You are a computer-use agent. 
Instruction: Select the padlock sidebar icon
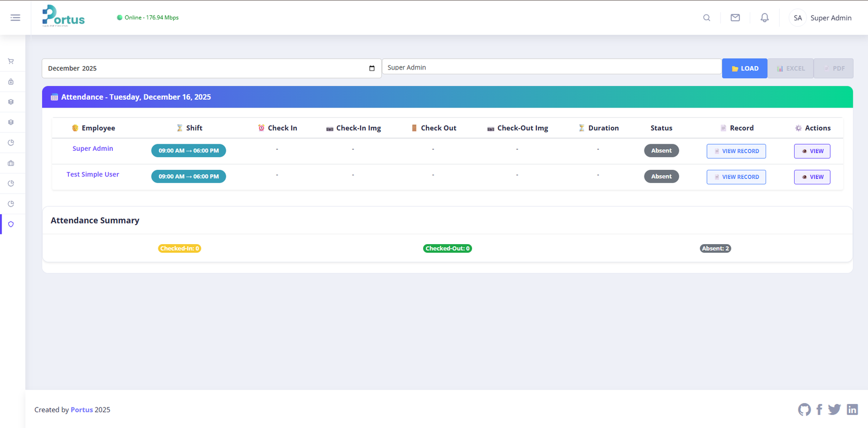tap(11, 82)
